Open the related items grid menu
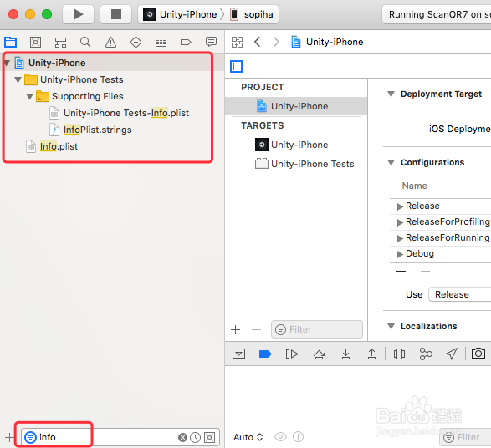The height and width of the screenshot is (448, 491). (237, 42)
